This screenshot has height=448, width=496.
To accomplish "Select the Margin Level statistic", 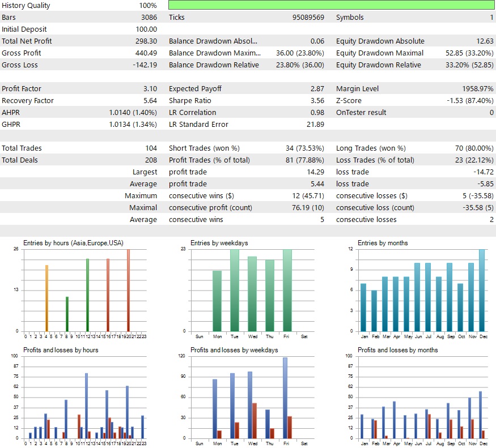I will point(397,88).
